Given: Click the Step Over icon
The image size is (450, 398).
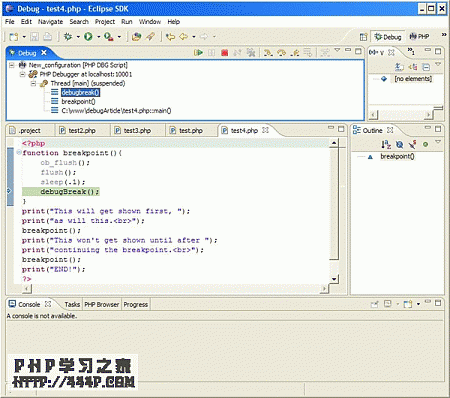Looking at the screenshot, I should 282,53.
